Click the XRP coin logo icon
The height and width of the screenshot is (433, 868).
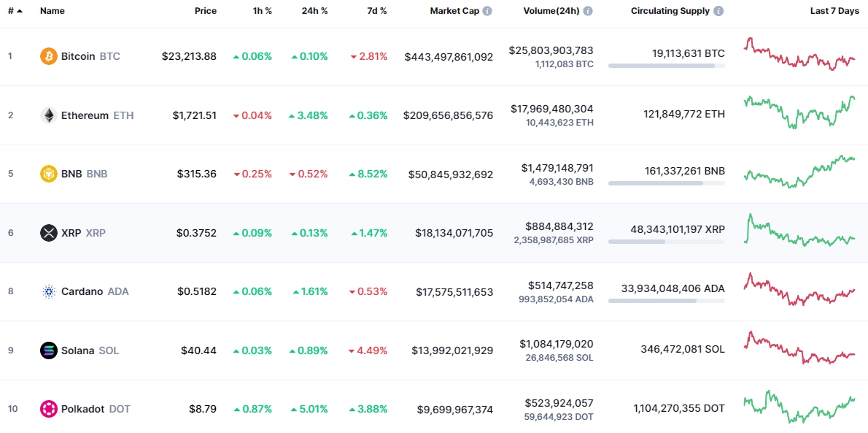(49, 233)
